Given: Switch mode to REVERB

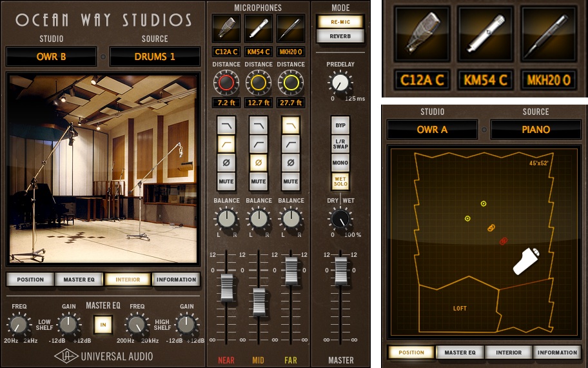Looking at the screenshot, I should pos(340,36).
